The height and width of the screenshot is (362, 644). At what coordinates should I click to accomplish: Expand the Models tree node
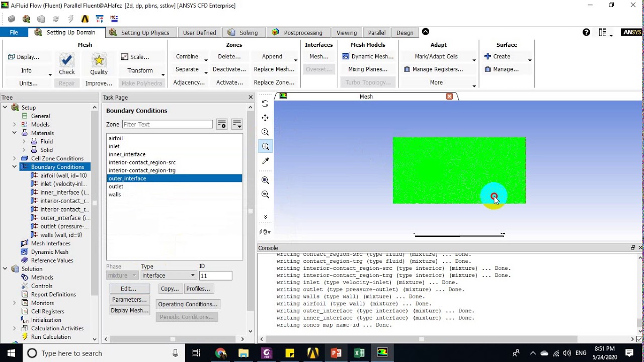click(15, 124)
